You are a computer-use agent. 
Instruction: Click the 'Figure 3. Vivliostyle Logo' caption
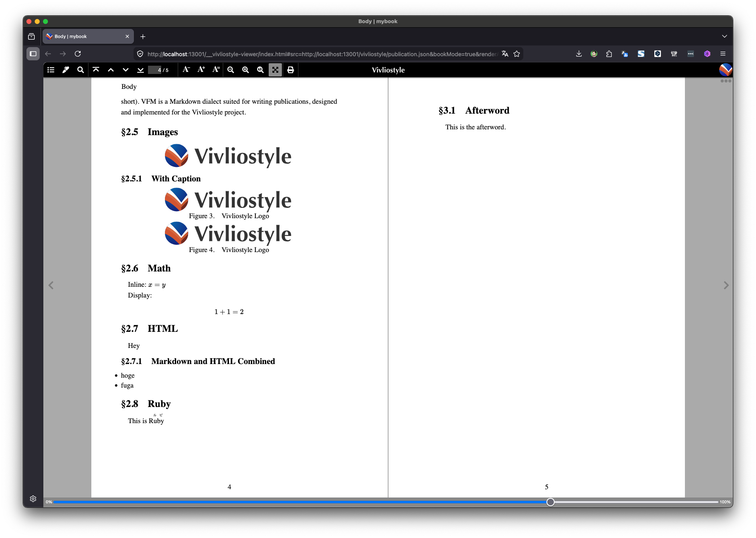click(229, 216)
